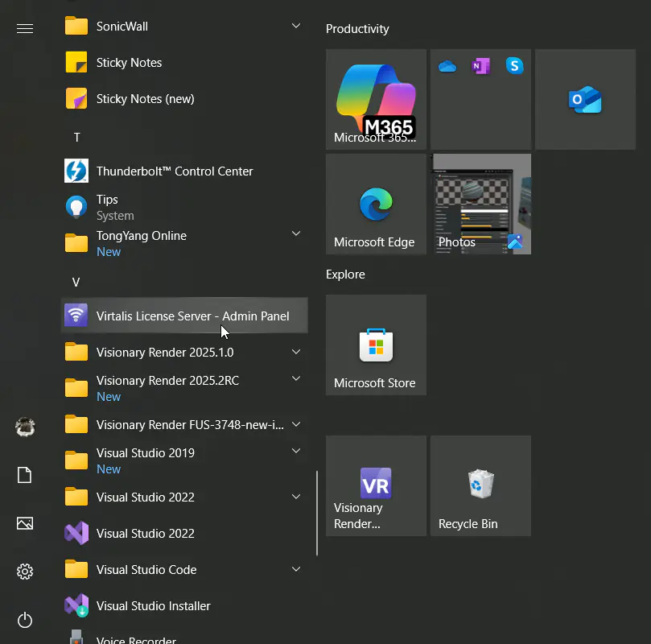
Task: Open TongYang Online folder icon
Action: click(76, 243)
